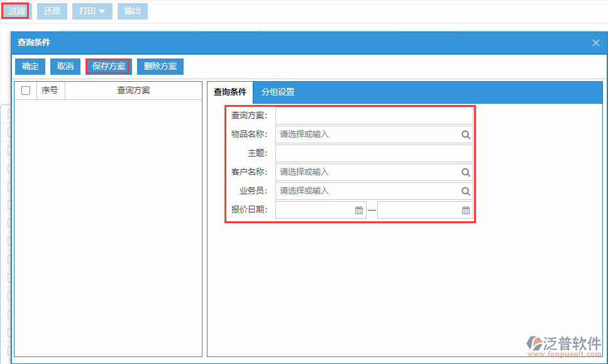This screenshot has width=608, height=364.
Task: Check the header checkbox above the query plan list
Action: point(25,90)
